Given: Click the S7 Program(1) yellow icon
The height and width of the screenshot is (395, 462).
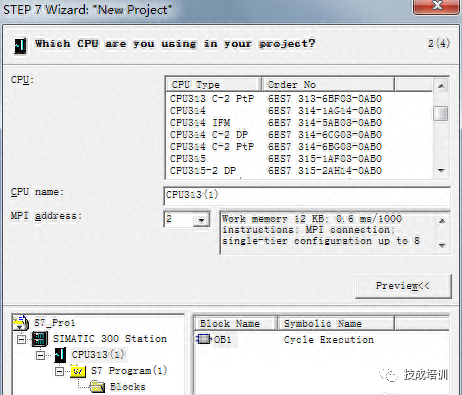Looking at the screenshot, I should point(78,371).
